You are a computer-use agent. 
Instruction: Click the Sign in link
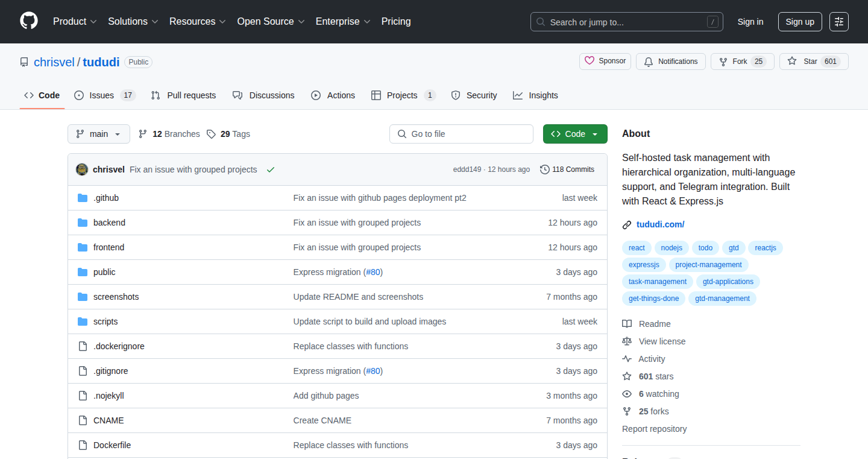pyautogui.click(x=750, y=22)
